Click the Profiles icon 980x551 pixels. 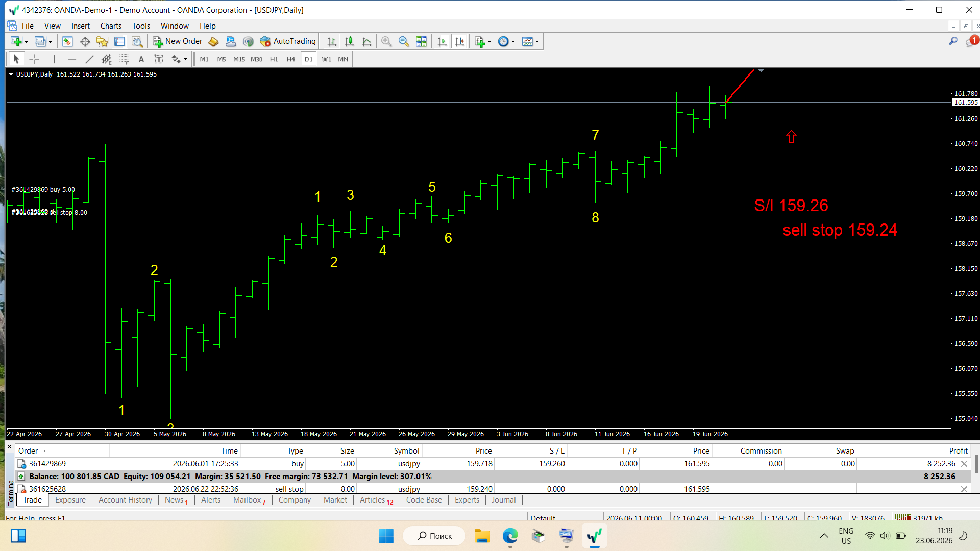click(40, 42)
